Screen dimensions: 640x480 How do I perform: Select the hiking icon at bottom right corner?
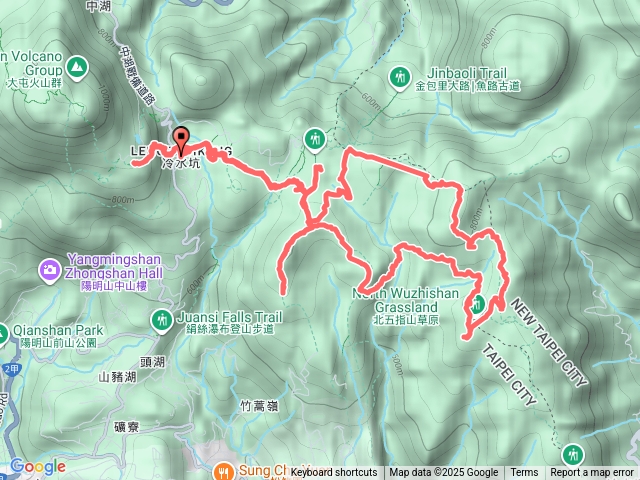point(572,455)
